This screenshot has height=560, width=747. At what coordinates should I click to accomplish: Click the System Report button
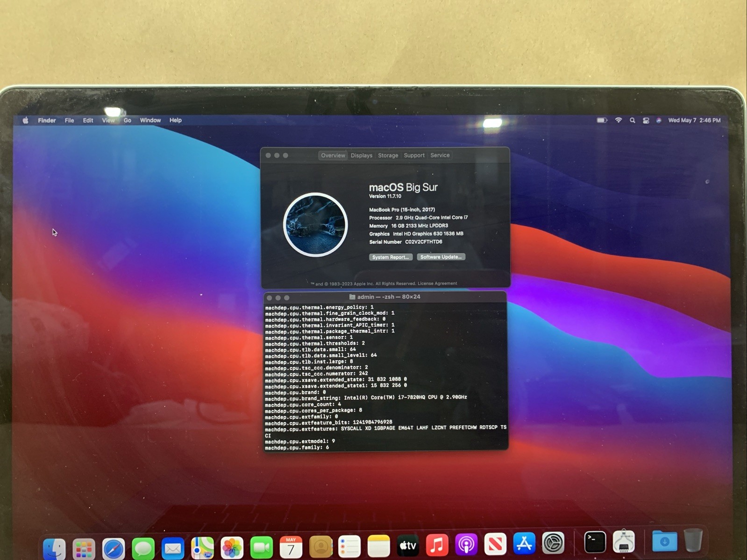point(391,257)
